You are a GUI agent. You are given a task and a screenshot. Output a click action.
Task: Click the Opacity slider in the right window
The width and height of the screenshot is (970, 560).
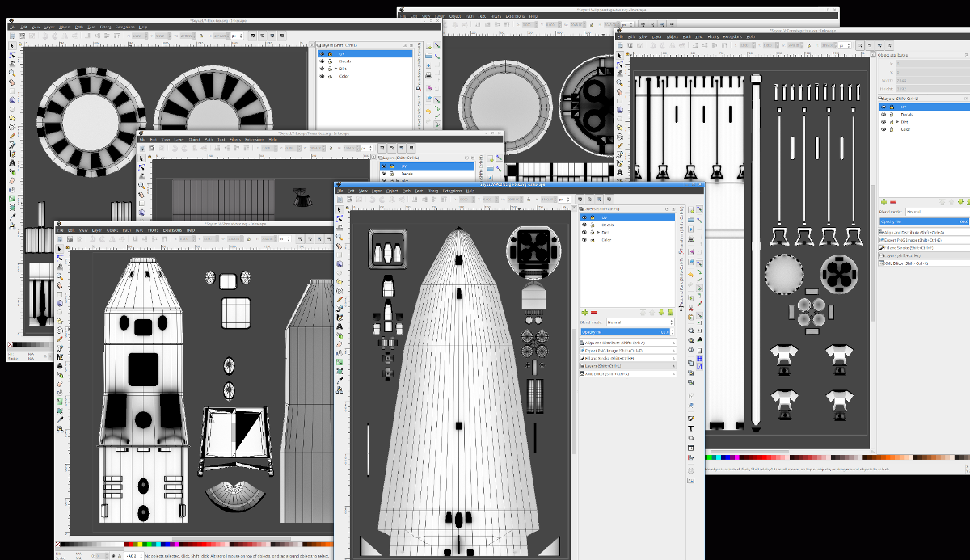[924, 221]
